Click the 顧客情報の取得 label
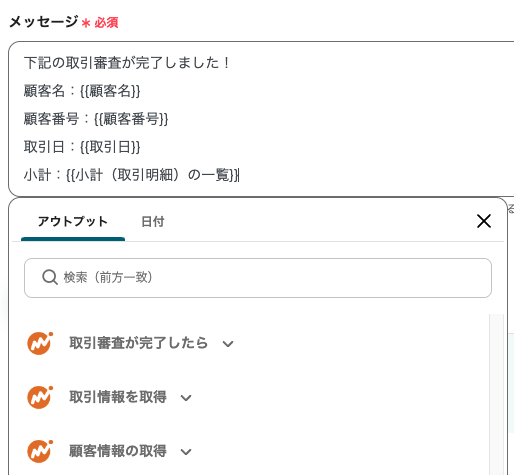Screen dimensions: 514x475 click(x=118, y=451)
